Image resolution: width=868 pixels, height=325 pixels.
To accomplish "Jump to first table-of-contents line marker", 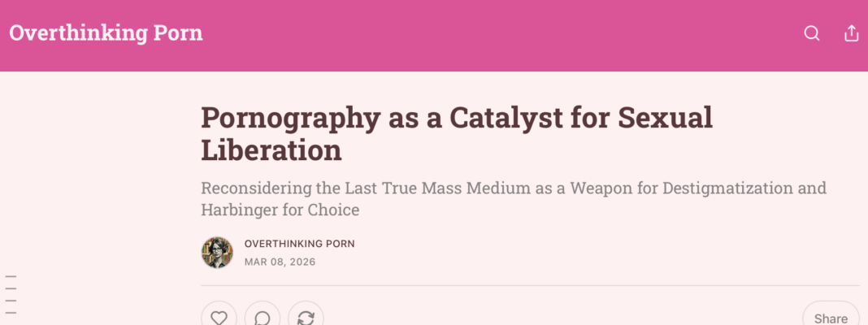I will [11, 278].
